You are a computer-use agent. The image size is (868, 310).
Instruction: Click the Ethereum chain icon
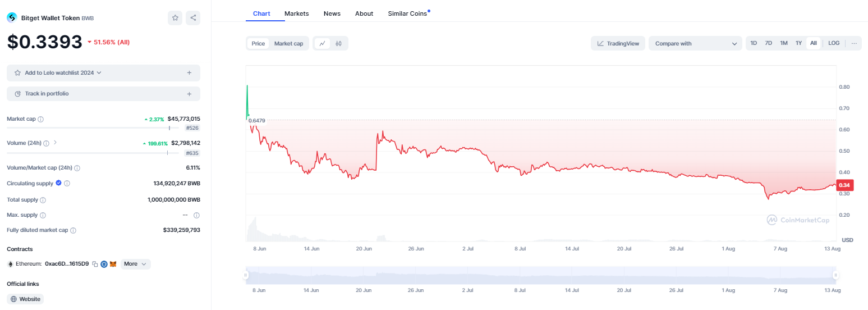pos(10,264)
